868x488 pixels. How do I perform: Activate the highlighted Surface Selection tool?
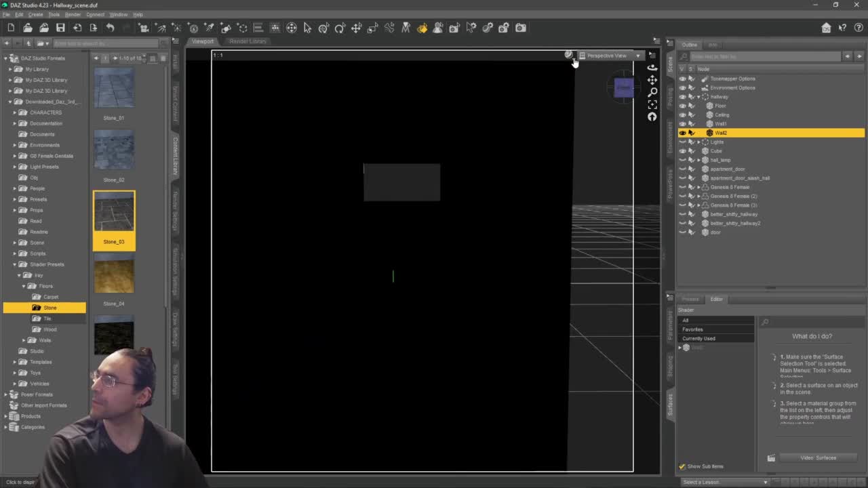tap(422, 28)
